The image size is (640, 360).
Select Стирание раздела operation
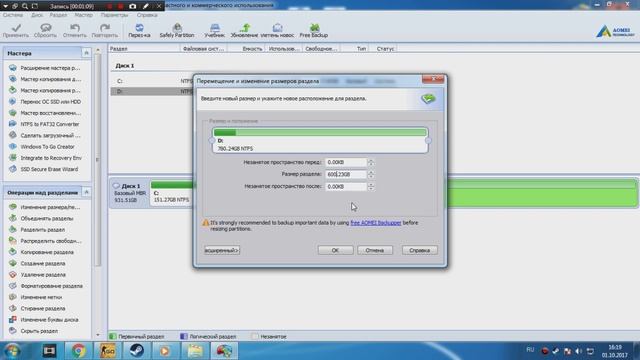point(38,308)
